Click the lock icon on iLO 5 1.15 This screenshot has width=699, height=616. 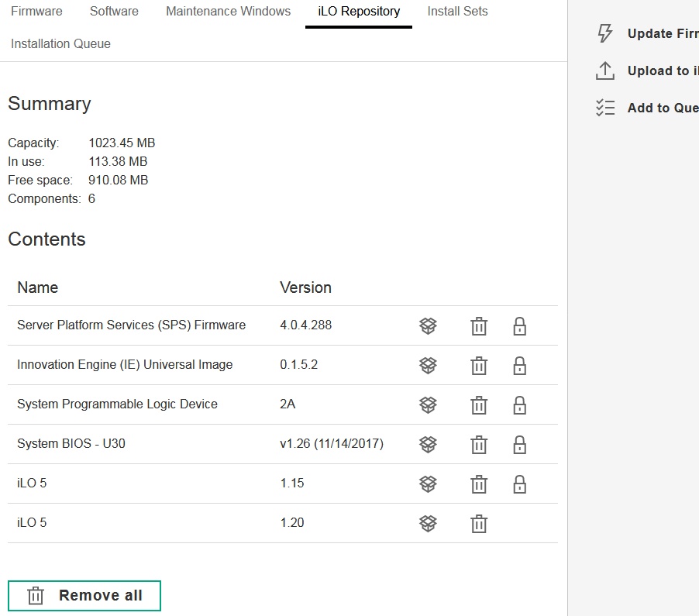pyautogui.click(x=519, y=484)
